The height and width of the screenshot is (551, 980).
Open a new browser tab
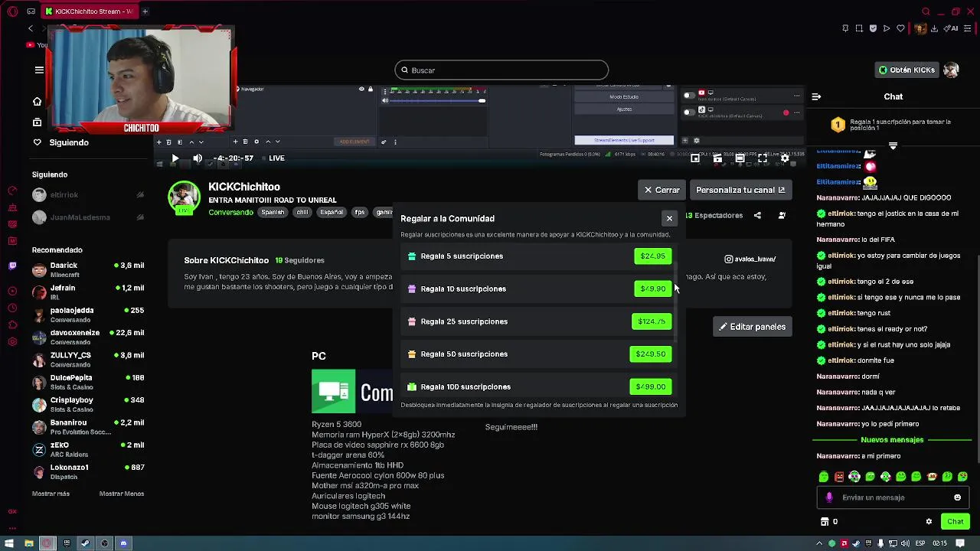tap(145, 11)
